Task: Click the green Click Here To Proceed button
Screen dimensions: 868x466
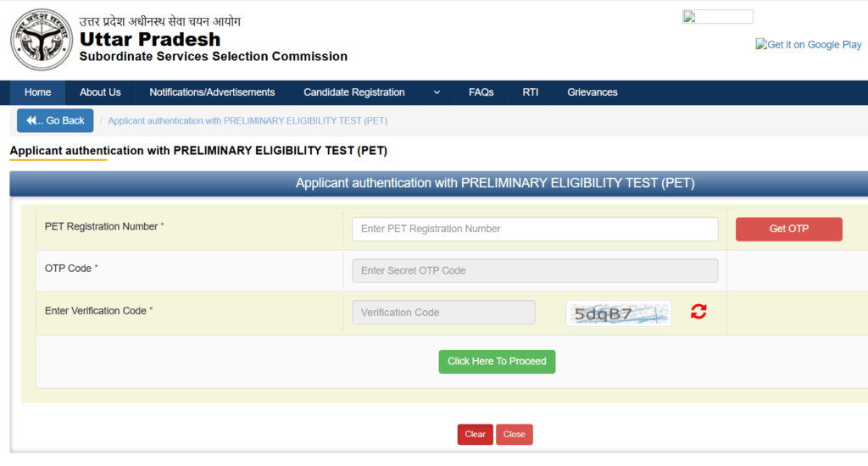Action: pos(497,362)
